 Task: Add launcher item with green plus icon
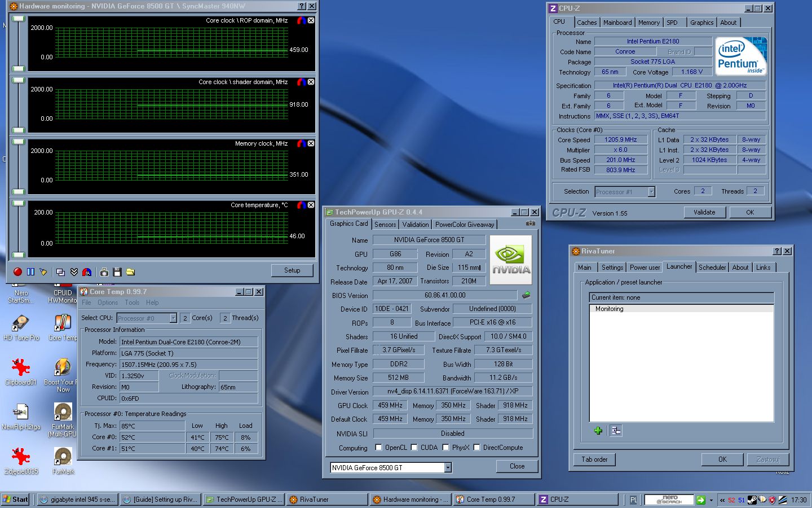598,431
